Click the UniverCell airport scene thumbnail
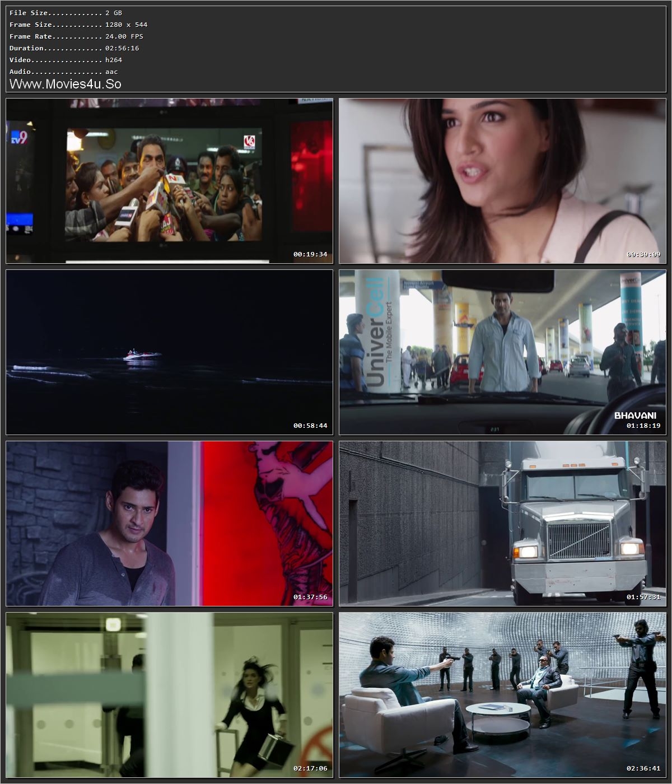Image resolution: width=672 pixels, height=784 pixels. tap(501, 353)
